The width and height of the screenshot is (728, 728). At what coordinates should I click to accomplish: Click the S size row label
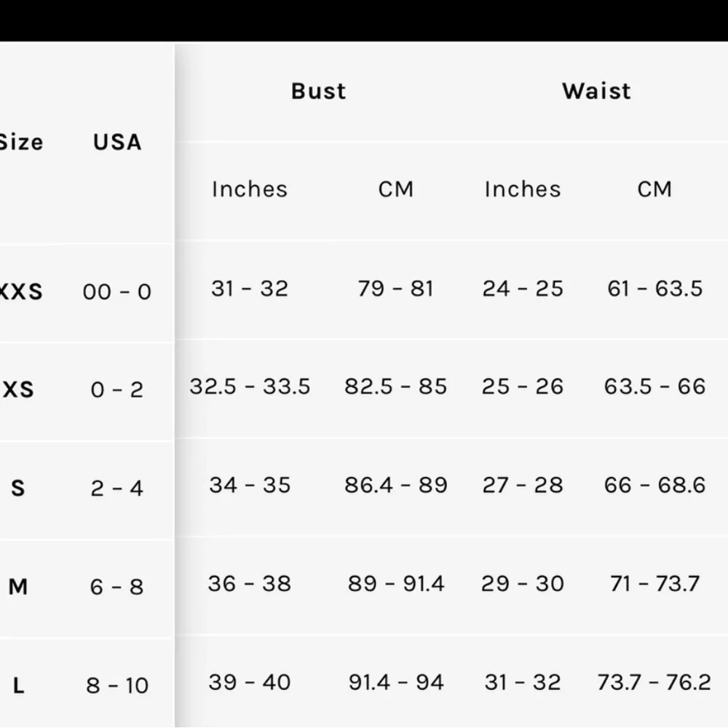coord(18,488)
